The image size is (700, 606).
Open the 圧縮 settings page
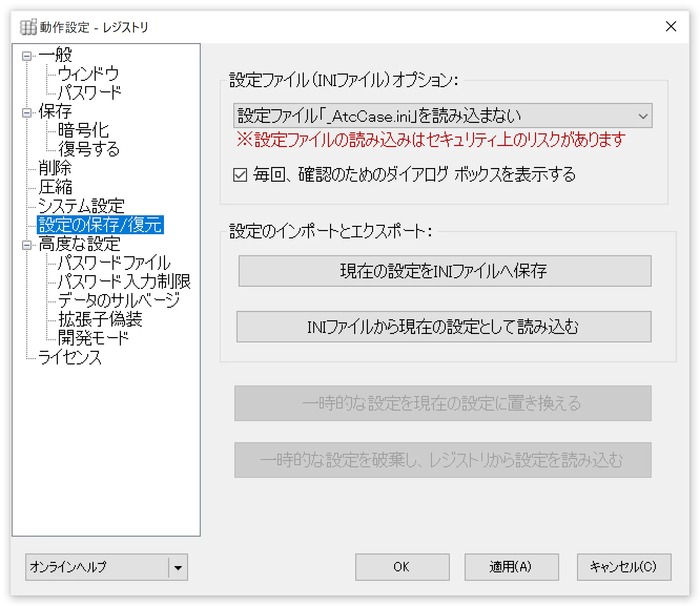pos(54,187)
